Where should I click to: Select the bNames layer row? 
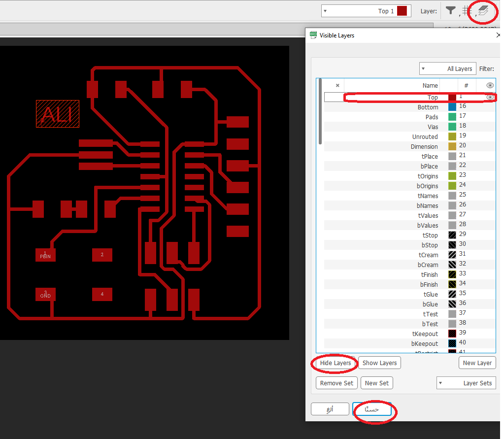point(409,205)
